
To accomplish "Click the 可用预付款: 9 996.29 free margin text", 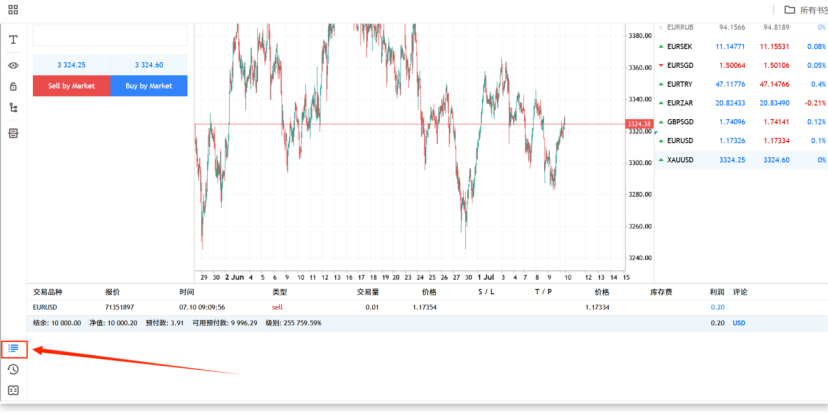I will tap(225, 323).
